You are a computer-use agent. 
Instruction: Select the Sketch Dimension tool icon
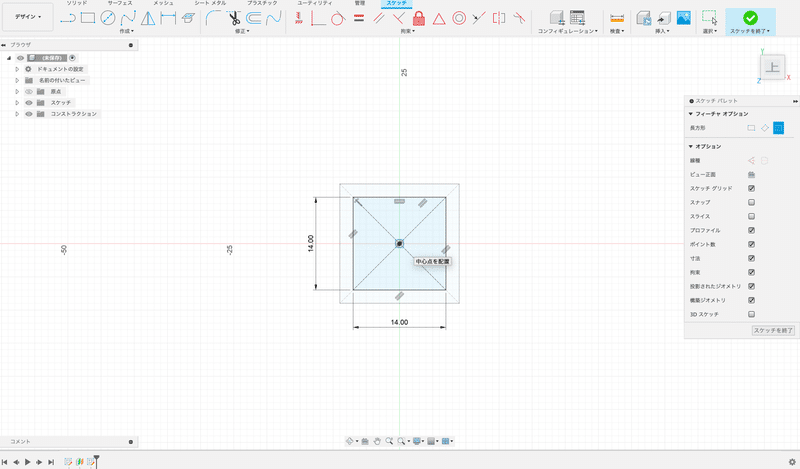[168, 18]
